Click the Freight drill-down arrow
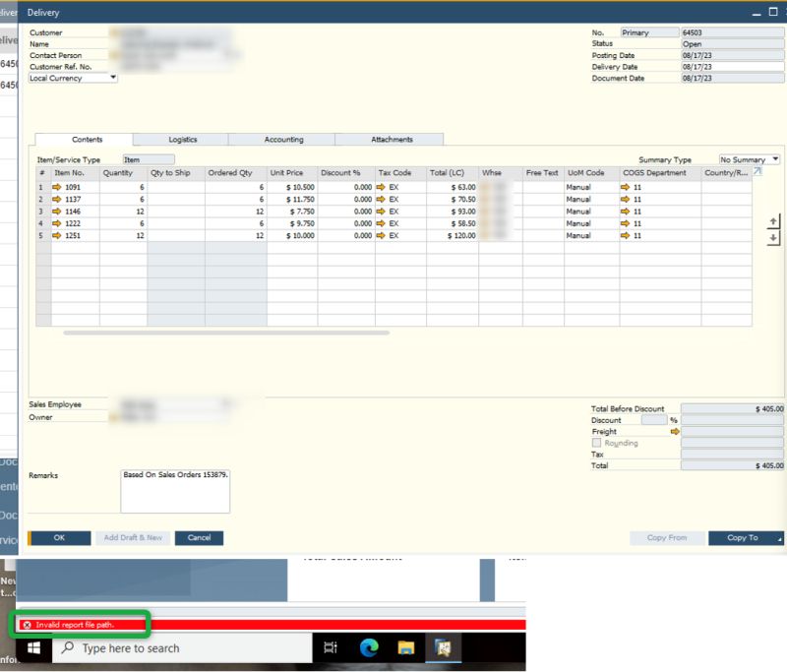The image size is (787, 672). pyautogui.click(x=678, y=431)
